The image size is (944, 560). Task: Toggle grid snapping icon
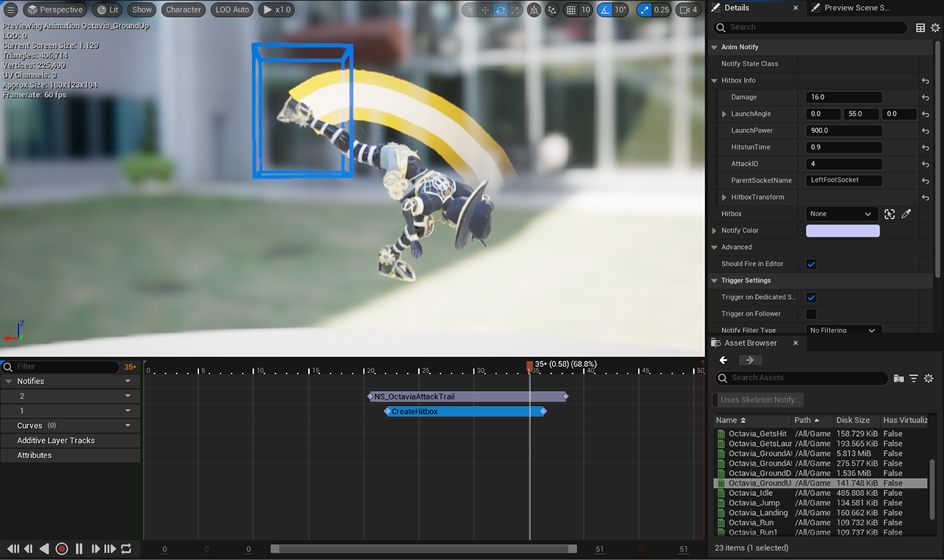tap(571, 10)
